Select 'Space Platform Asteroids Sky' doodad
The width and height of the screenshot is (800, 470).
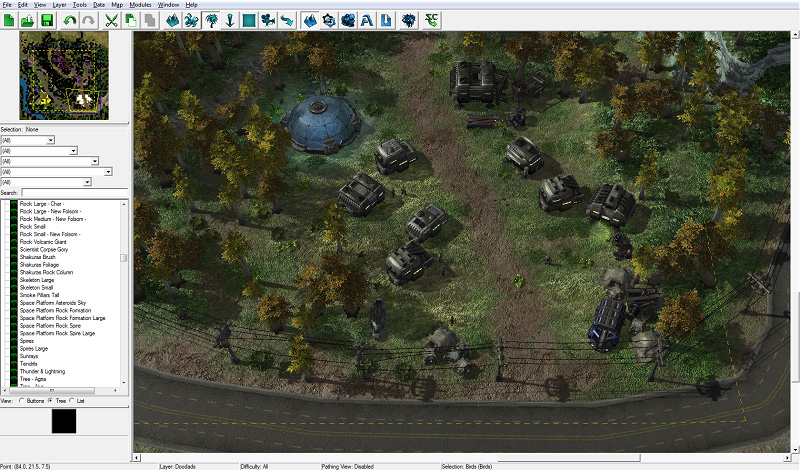tap(53, 303)
